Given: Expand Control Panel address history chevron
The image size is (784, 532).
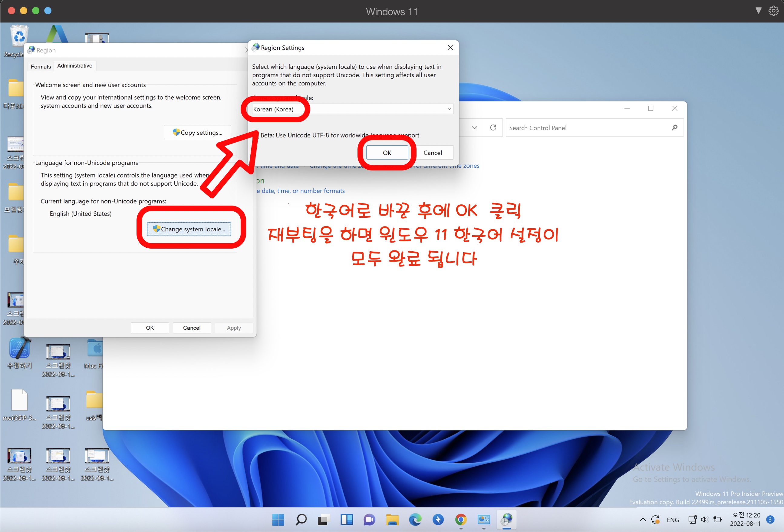Looking at the screenshot, I should [x=474, y=127].
